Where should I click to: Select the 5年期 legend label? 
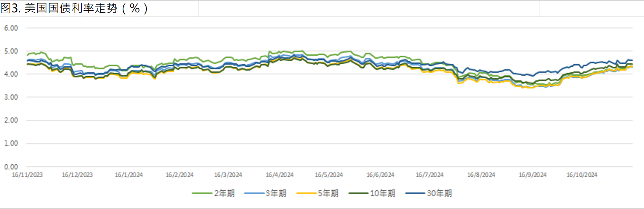[328, 193]
